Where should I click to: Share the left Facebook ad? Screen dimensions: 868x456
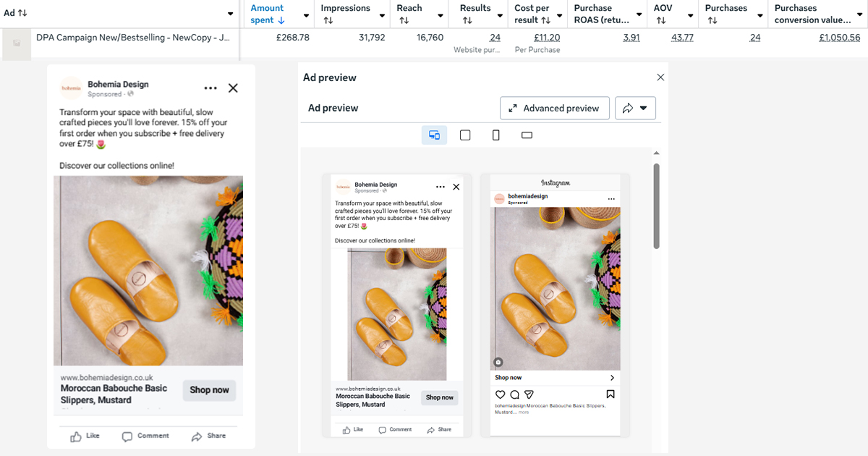(209, 436)
